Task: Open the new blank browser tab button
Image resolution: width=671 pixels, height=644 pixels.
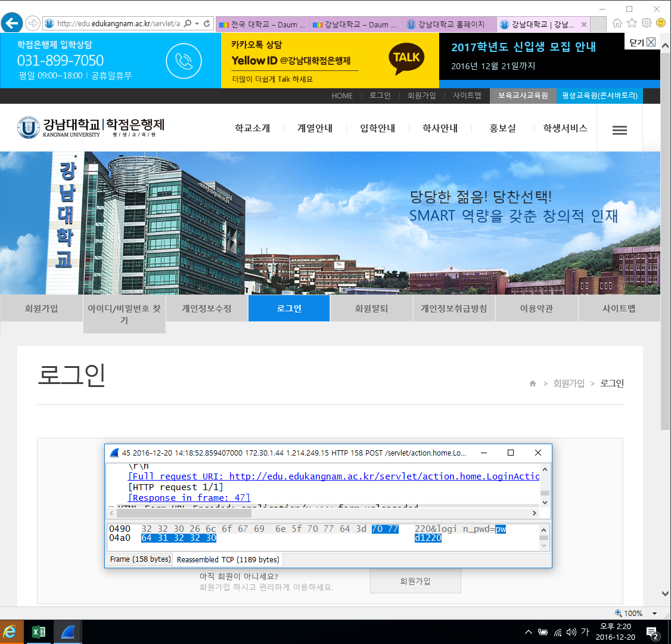Action: click(598, 25)
